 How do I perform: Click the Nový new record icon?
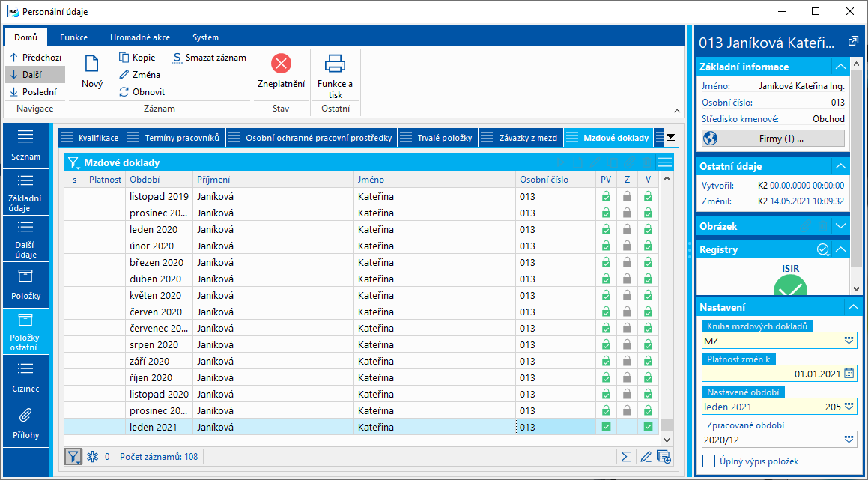pyautogui.click(x=91, y=65)
